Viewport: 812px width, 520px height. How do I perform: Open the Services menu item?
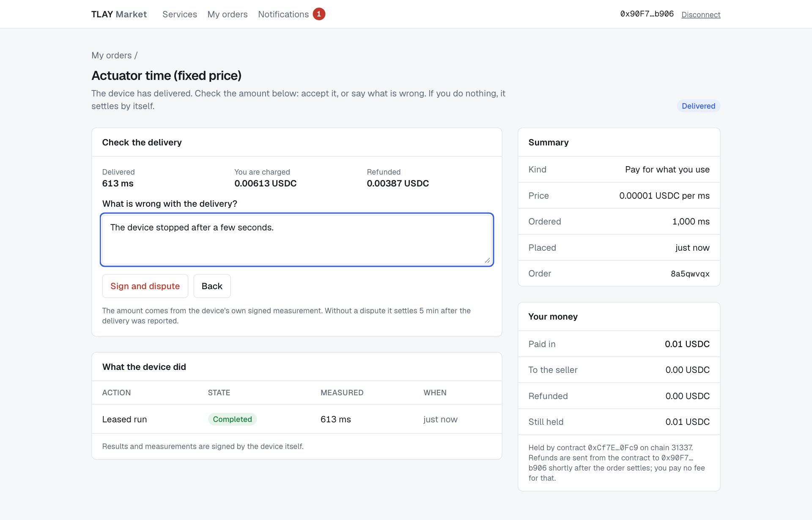pyautogui.click(x=180, y=14)
